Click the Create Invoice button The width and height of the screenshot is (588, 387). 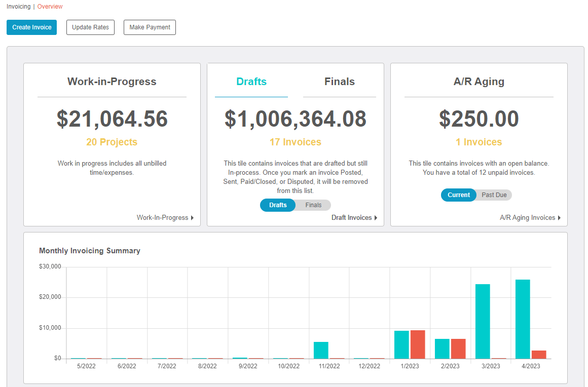pos(31,27)
